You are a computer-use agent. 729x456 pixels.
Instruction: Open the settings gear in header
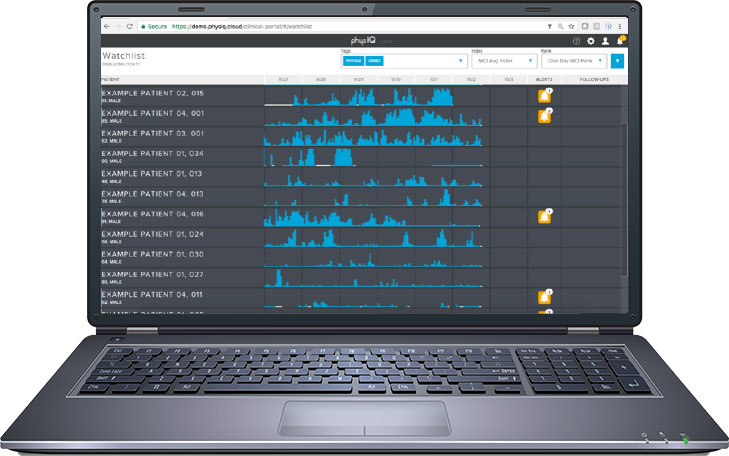click(x=590, y=41)
